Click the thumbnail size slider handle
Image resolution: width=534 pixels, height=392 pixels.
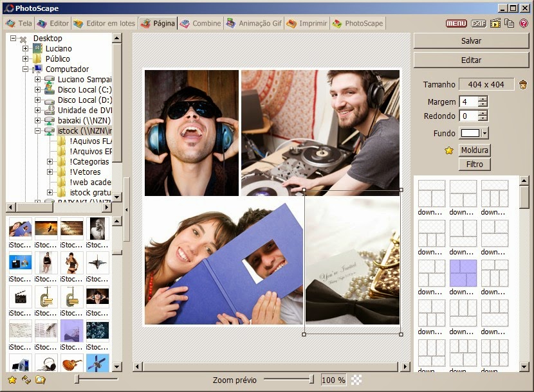(77, 379)
